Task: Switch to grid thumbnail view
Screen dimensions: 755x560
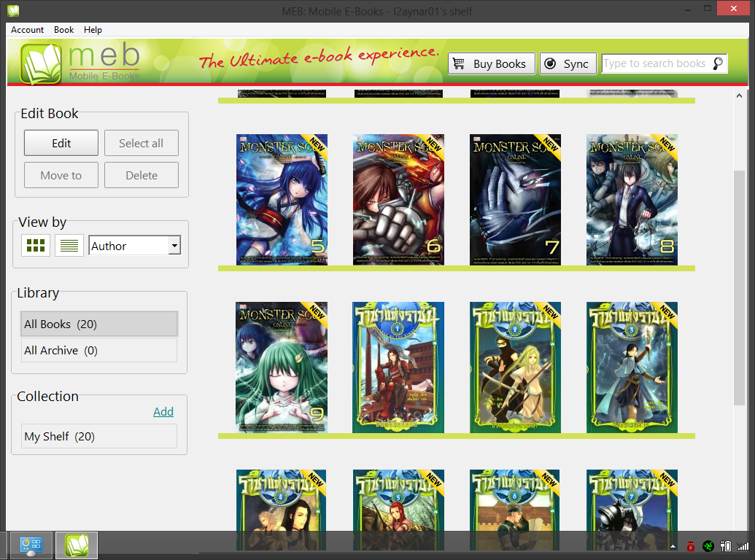Action: 36,245
